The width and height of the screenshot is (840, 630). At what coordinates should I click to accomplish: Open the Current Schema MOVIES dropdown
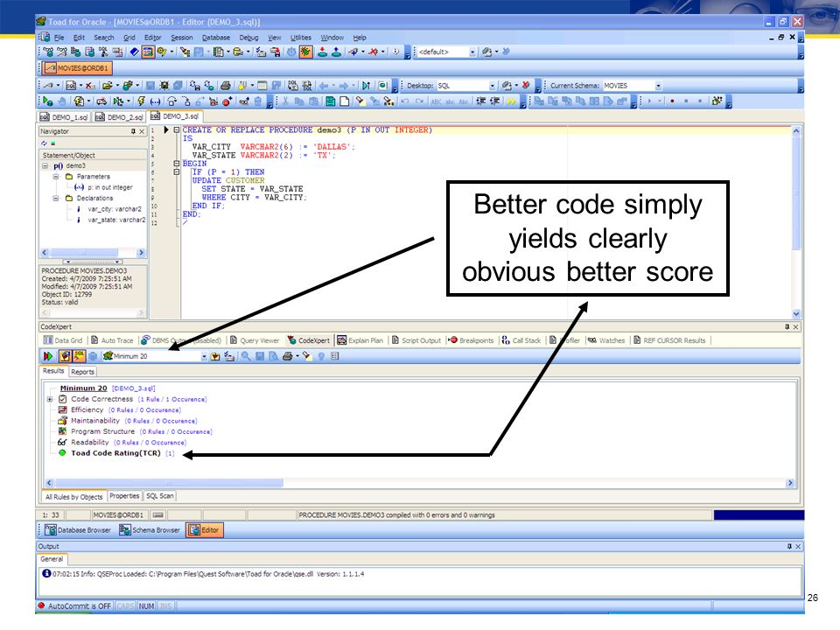(658, 86)
